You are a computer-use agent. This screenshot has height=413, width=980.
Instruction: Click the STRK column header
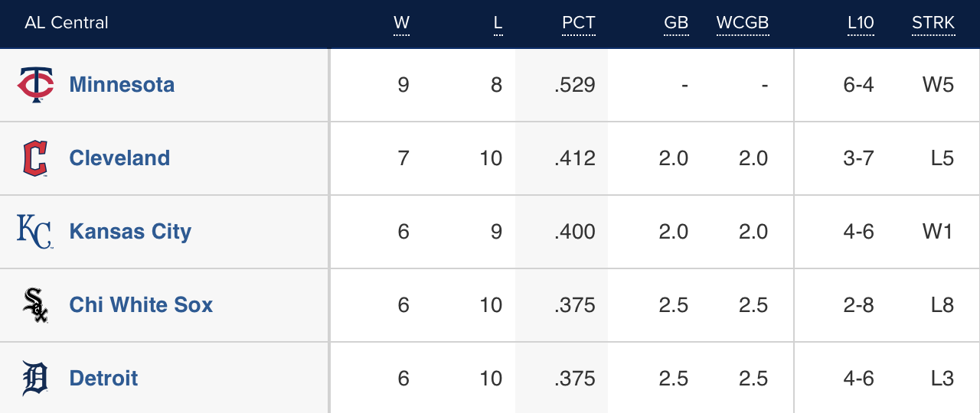(x=933, y=23)
